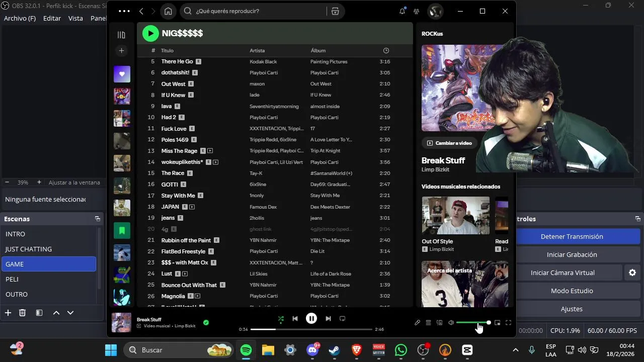Viewport: 644px width, 362px height.
Task: Click the green playlist play button
Action: [150, 33]
